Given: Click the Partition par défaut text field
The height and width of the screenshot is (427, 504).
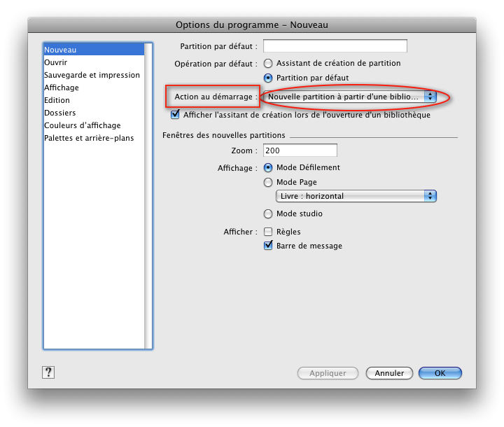Looking at the screenshot, I should [335, 46].
